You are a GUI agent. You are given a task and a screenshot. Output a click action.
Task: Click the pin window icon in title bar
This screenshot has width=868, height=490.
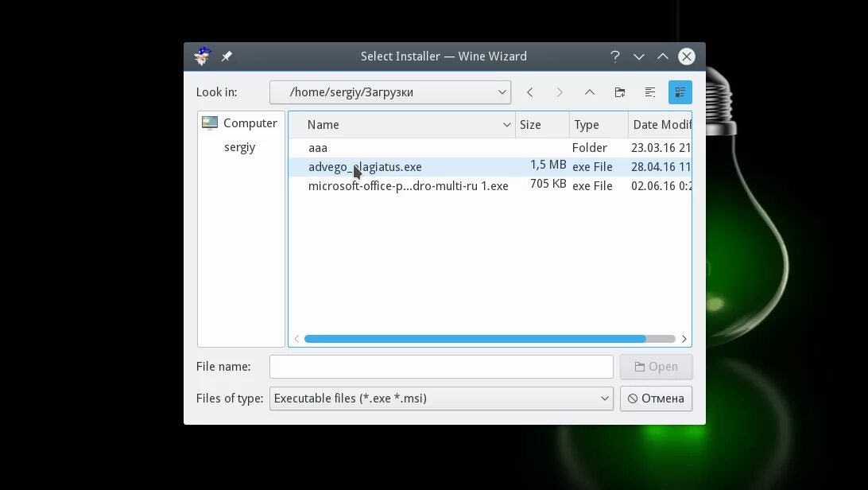[x=227, y=56]
